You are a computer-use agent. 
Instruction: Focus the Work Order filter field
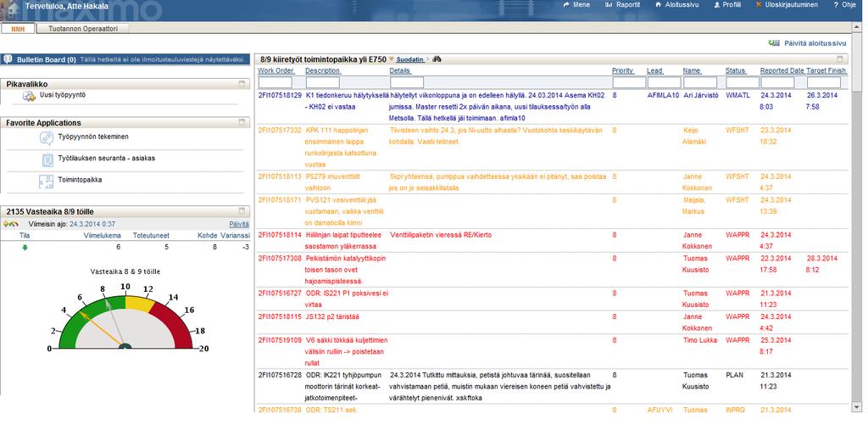coord(275,82)
